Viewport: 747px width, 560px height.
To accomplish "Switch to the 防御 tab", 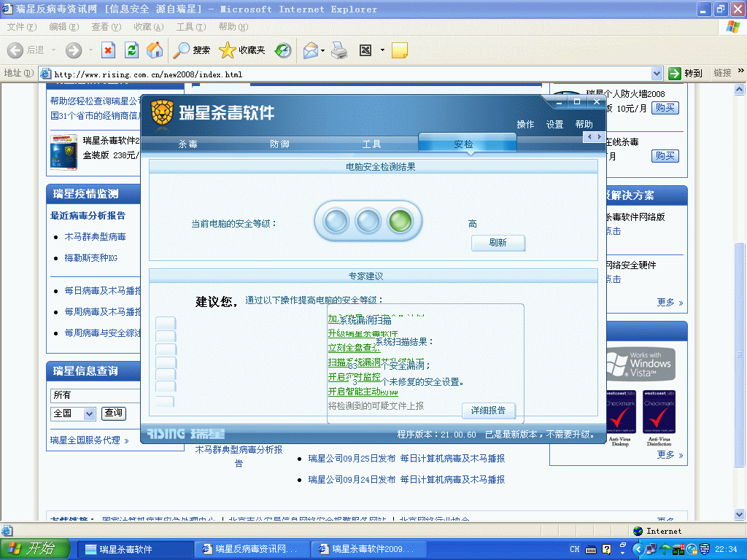I will (279, 144).
